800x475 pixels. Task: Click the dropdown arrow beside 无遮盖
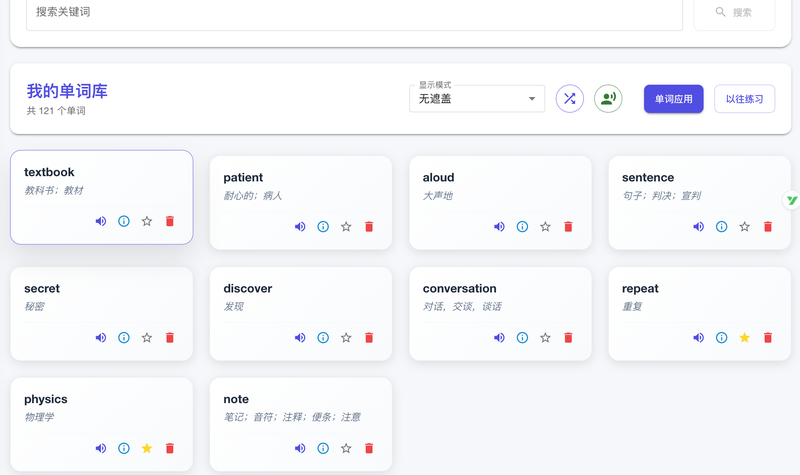(x=532, y=99)
